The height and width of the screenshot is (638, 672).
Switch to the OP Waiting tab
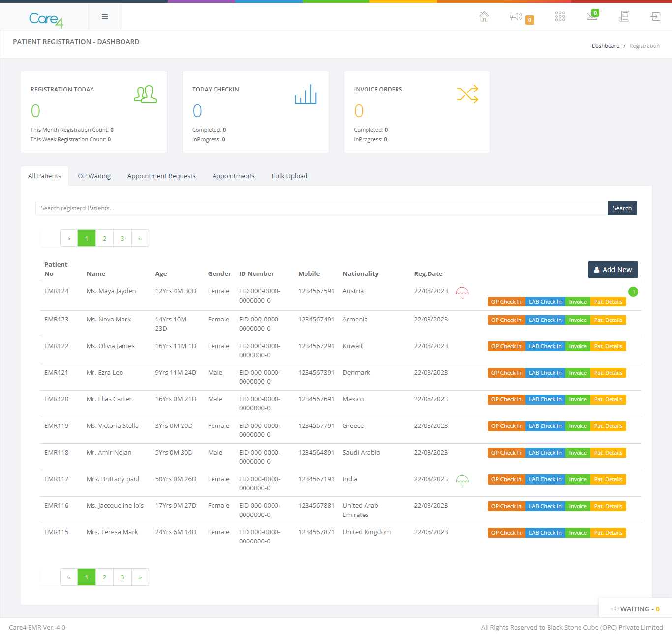94,176
